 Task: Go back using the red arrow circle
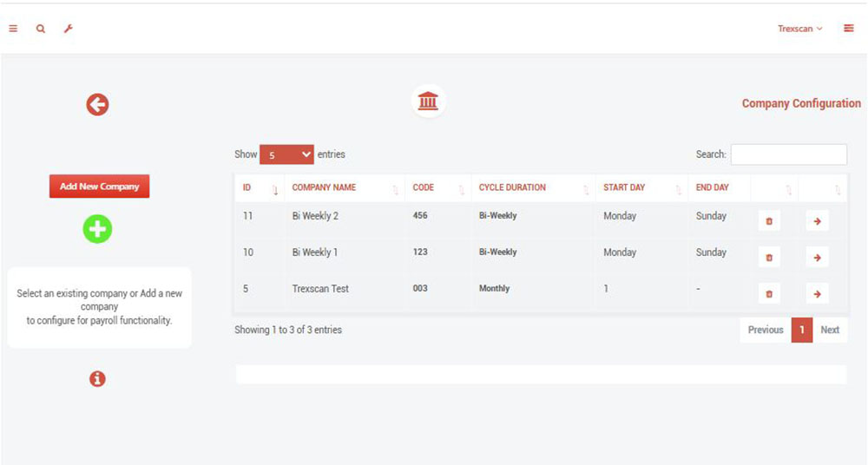97,105
